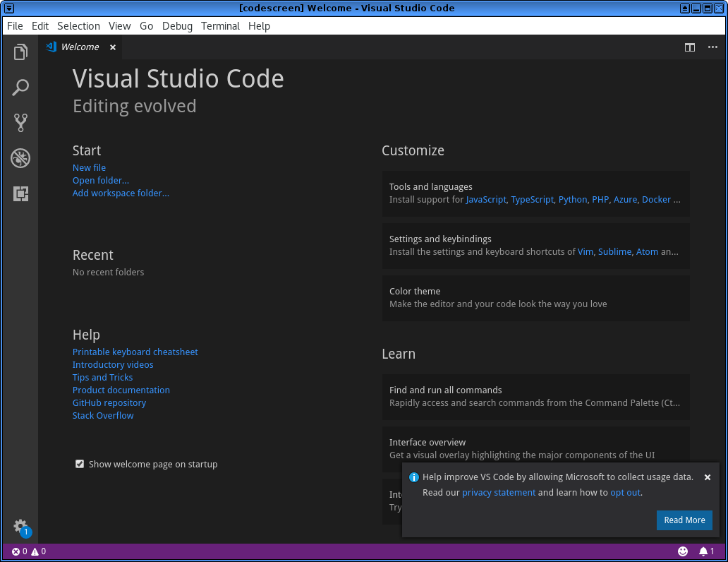Open the Manage gear menu
728x562 pixels.
[20, 527]
